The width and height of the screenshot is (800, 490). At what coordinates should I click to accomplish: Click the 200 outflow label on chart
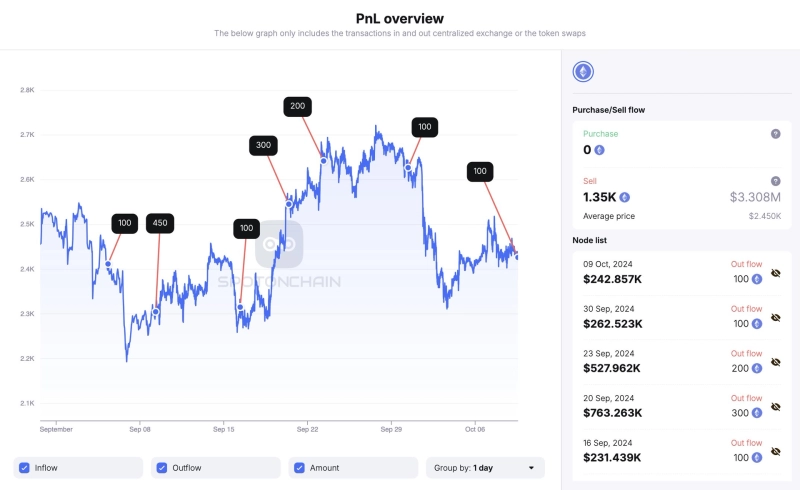coord(297,106)
